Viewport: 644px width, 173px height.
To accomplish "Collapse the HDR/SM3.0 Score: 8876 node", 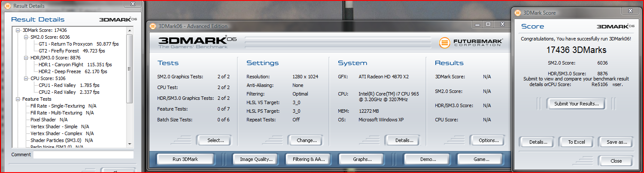I will tap(26, 58).
